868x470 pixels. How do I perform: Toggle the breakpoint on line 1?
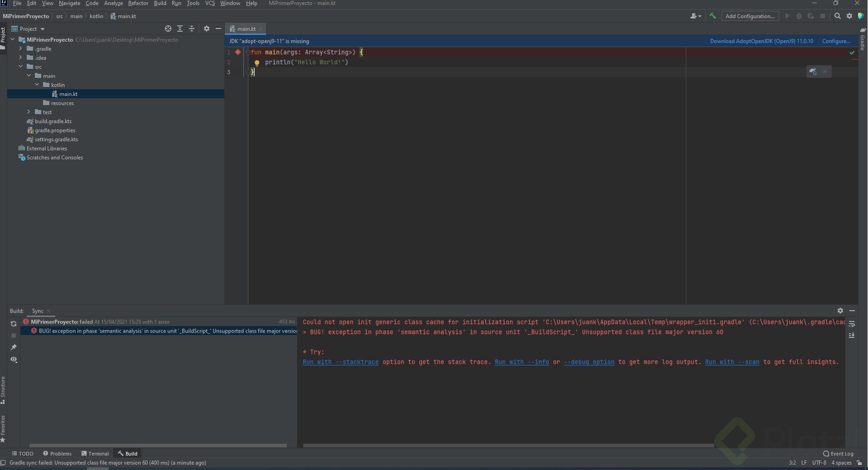(x=238, y=52)
